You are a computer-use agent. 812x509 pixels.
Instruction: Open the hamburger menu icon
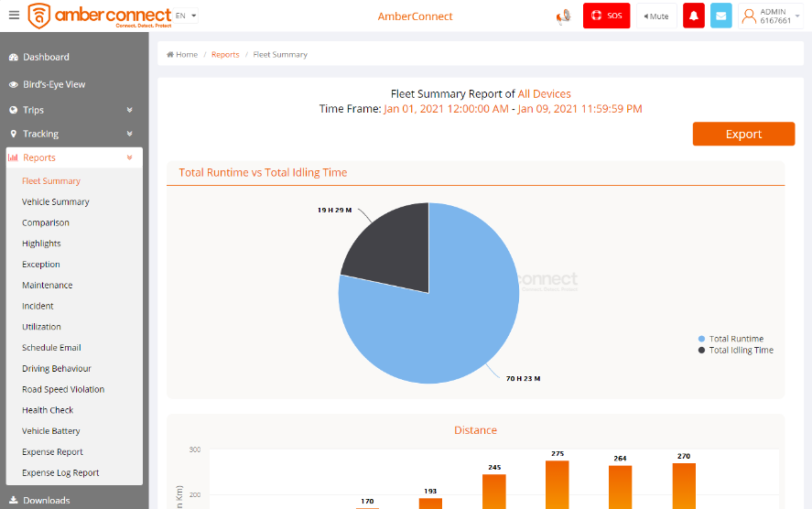pos(14,15)
